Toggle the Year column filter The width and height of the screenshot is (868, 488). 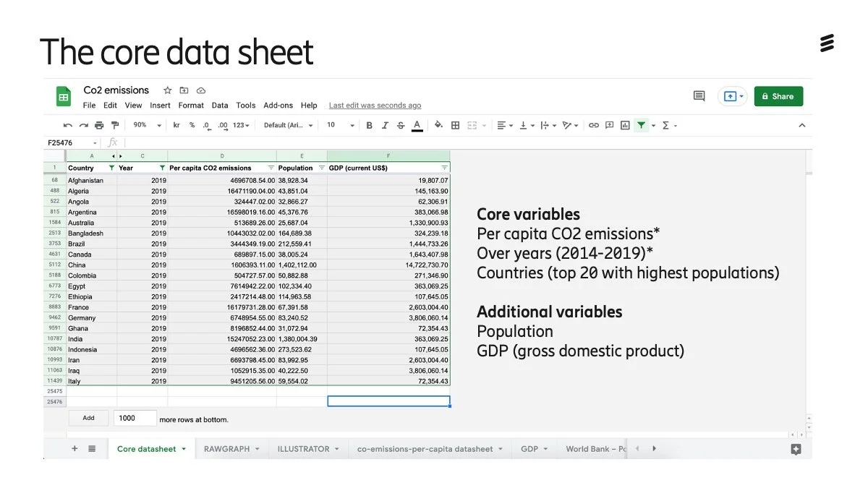pyautogui.click(x=162, y=168)
